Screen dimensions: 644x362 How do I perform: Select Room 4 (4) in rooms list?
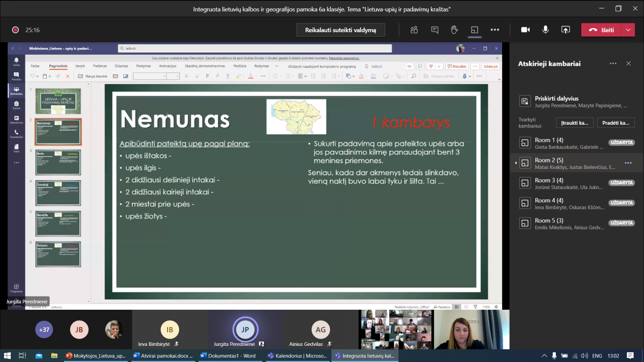click(x=577, y=203)
